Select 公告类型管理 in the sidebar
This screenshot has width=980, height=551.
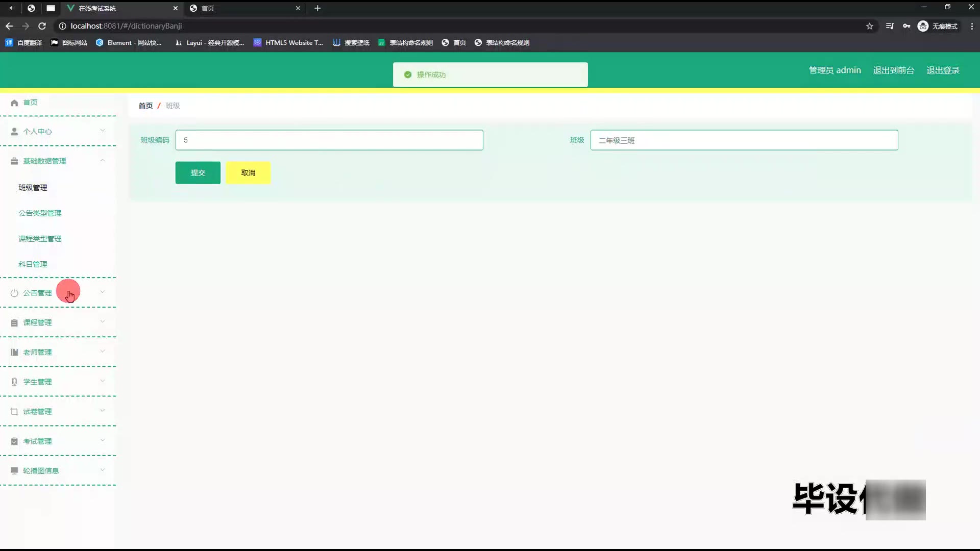[40, 213]
